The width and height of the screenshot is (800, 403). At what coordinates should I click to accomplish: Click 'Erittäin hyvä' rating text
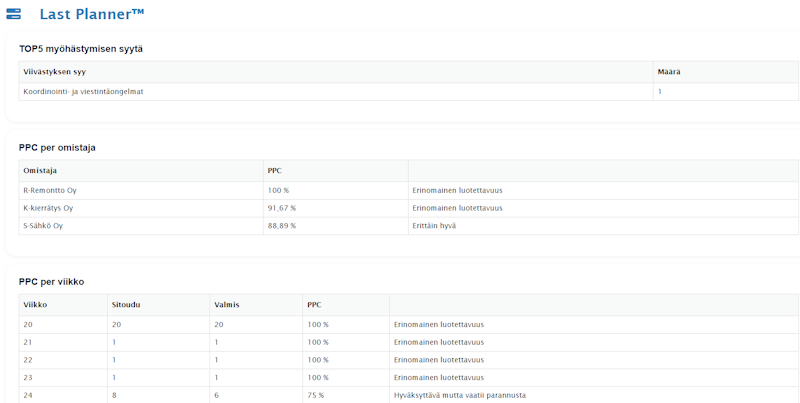[x=434, y=225]
